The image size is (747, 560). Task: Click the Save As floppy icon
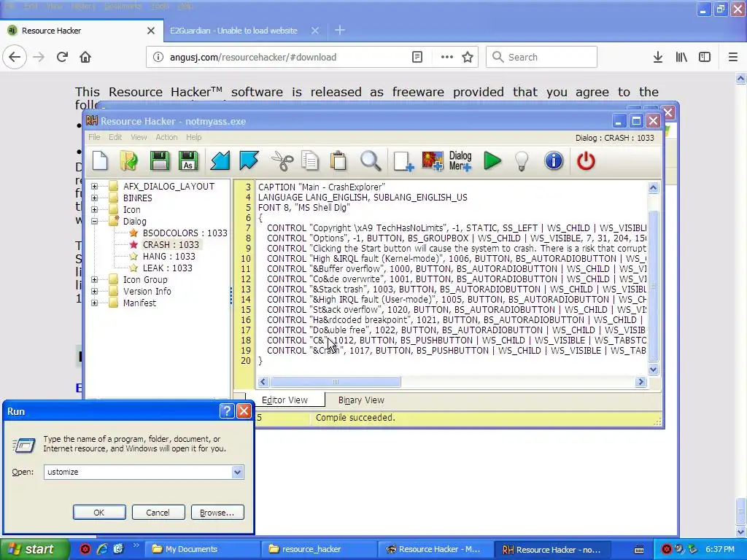click(188, 161)
